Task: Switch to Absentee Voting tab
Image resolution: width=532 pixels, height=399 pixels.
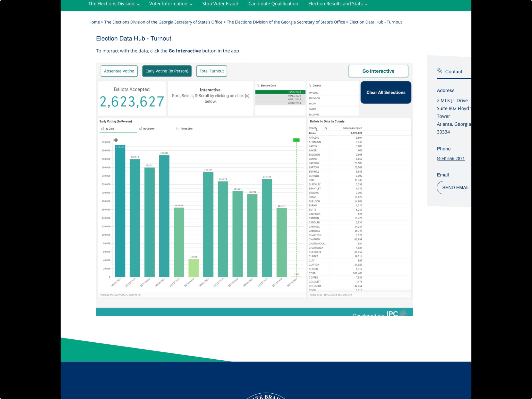Action: pos(119,71)
